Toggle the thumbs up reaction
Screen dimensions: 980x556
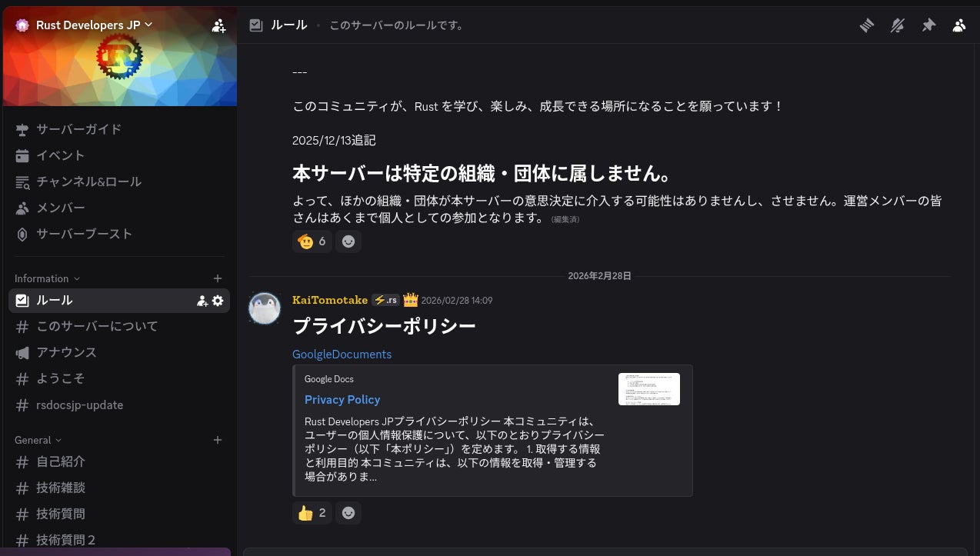coord(312,513)
